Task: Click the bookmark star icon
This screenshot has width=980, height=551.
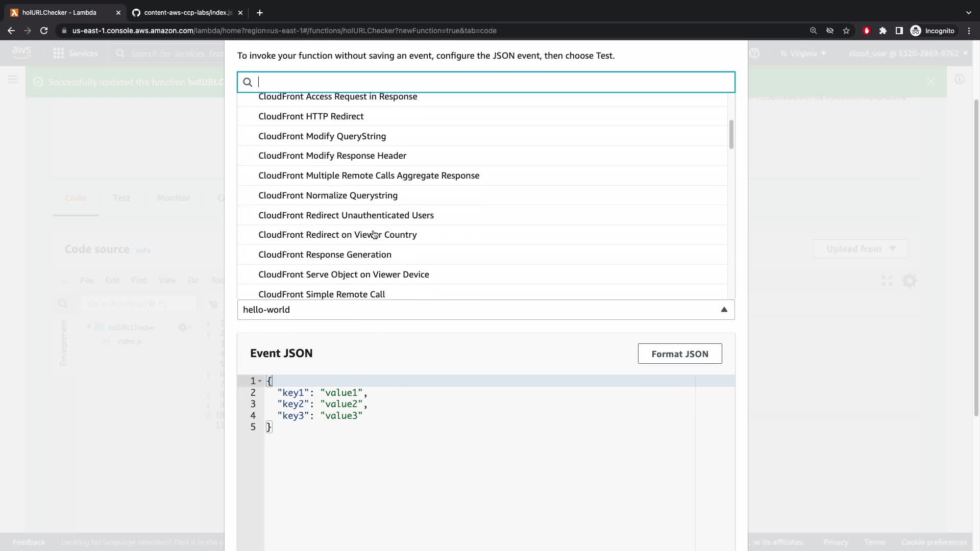Action: coord(846,31)
